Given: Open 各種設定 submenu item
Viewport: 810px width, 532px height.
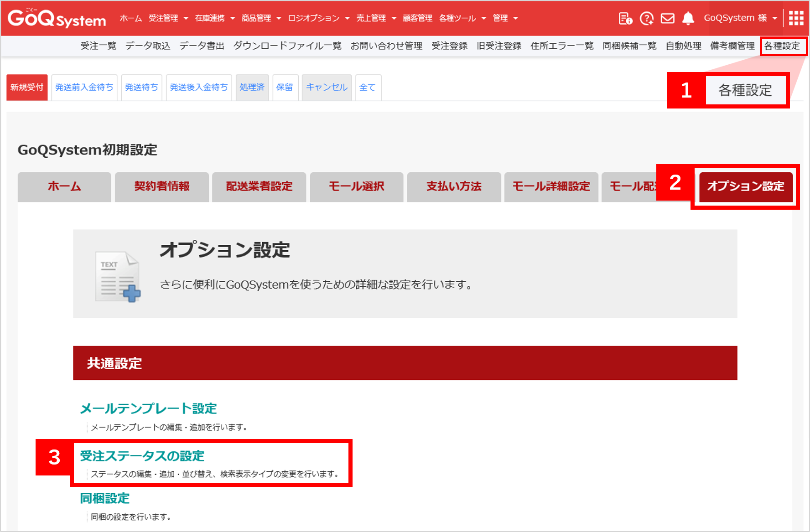Looking at the screenshot, I should click(x=782, y=46).
